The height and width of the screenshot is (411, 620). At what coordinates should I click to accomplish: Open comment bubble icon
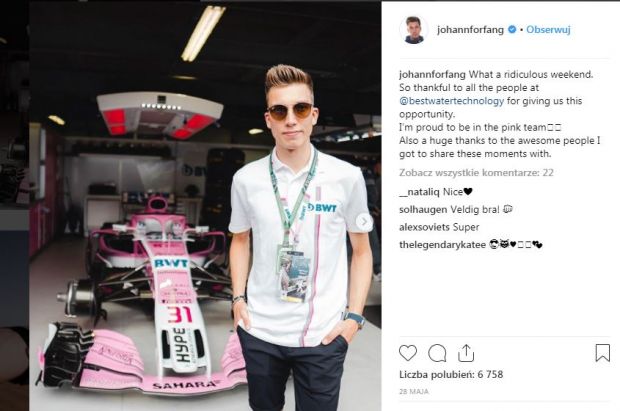[437, 353]
